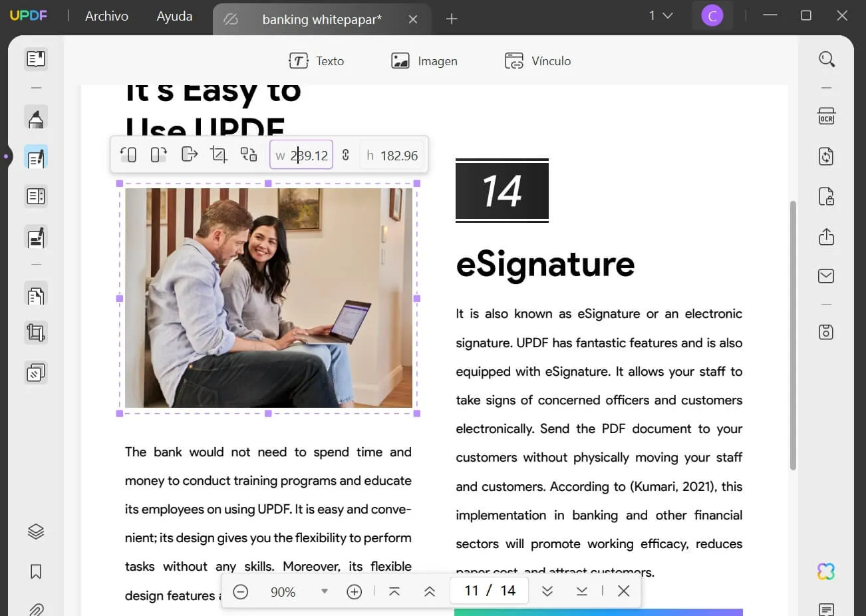Close the page navigation bar
Viewport: 866px width, 616px height.
click(x=623, y=591)
